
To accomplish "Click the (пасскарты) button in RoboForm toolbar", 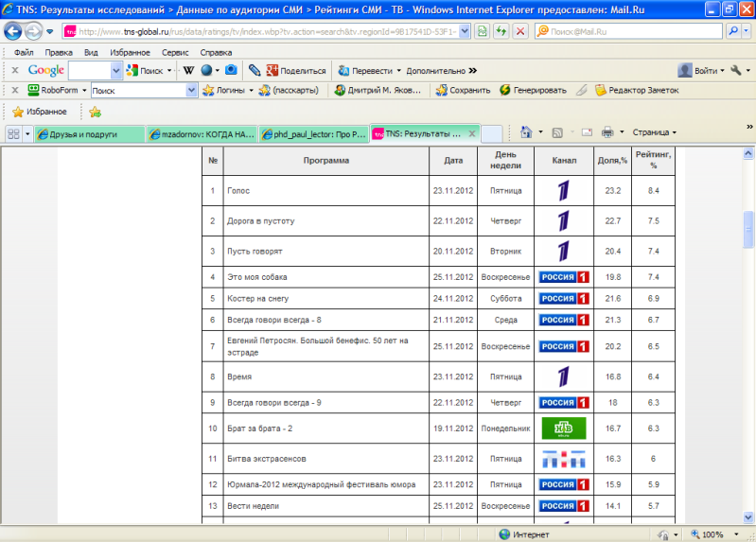I will pos(289,90).
